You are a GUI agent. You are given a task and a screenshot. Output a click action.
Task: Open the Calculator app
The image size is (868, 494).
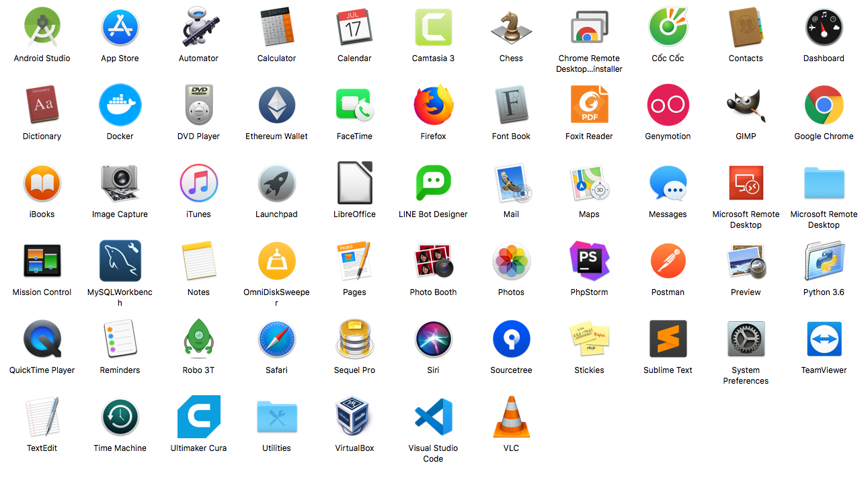[x=276, y=27]
